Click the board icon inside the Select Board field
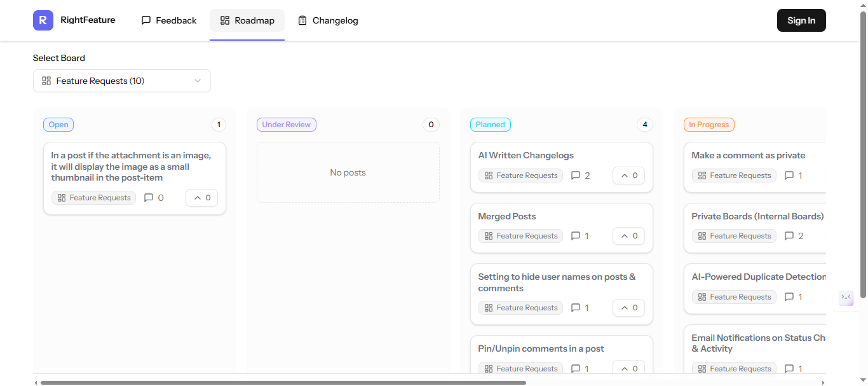Viewport: 868px width, 386px height. coord(45,81)
